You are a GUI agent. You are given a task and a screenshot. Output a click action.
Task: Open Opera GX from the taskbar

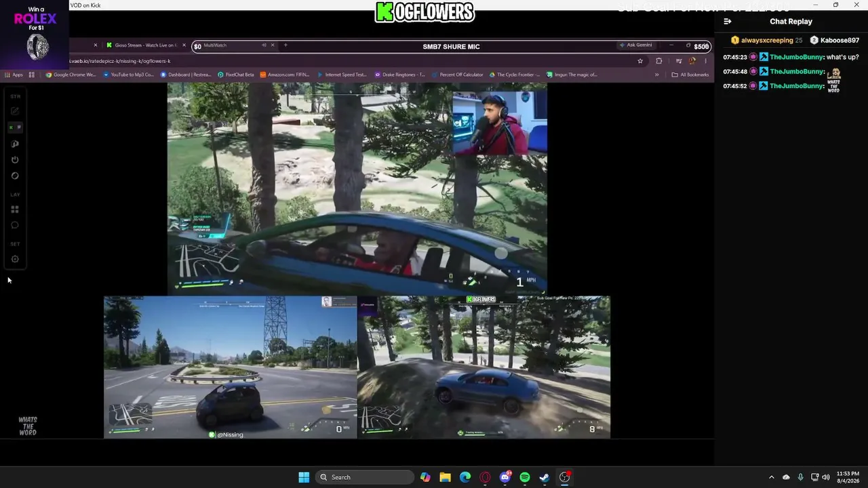click(485, 477)
